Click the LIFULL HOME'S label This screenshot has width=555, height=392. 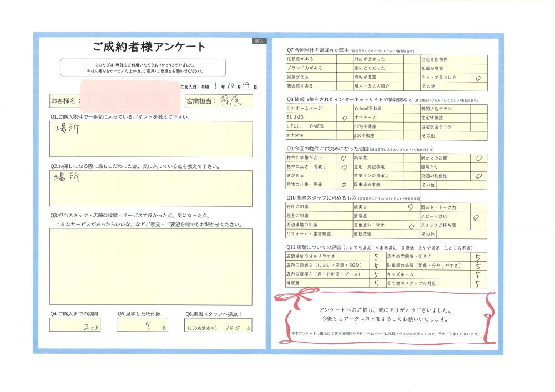305,126
